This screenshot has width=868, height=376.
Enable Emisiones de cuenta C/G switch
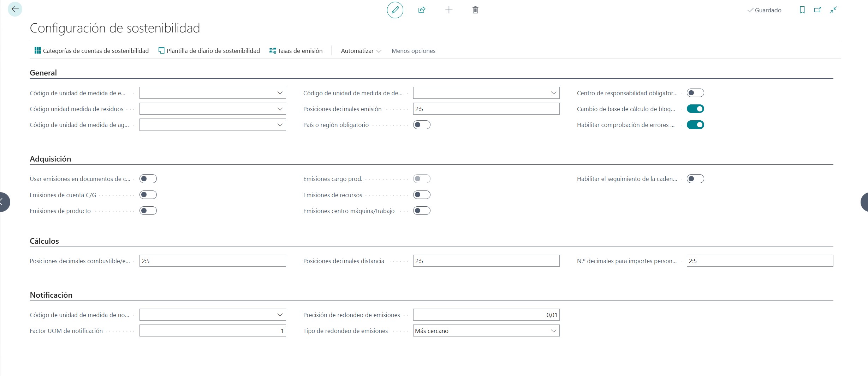148,195
